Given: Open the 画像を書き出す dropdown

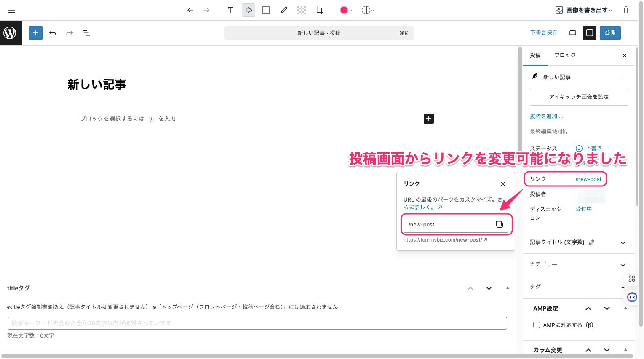Looking at the screenshot, I should point(584,10).
